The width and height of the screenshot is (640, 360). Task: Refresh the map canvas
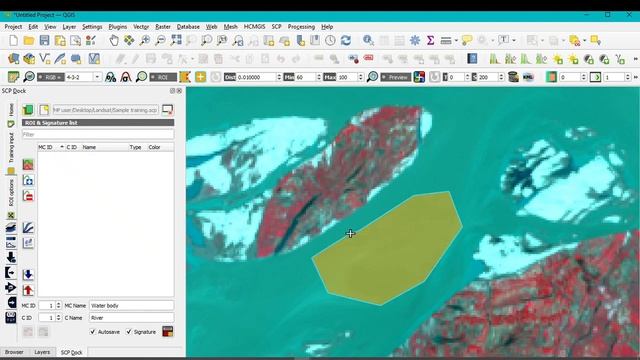pos(346,40)
